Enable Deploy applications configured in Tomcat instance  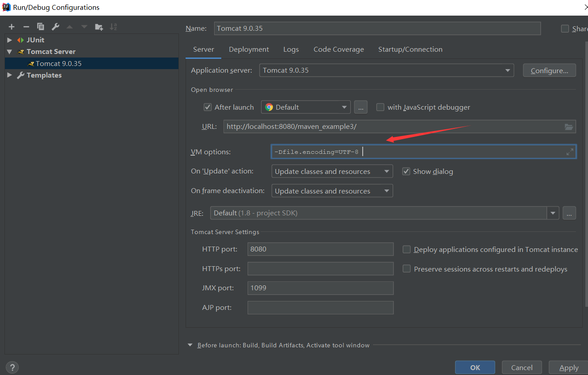coord(406,249)
